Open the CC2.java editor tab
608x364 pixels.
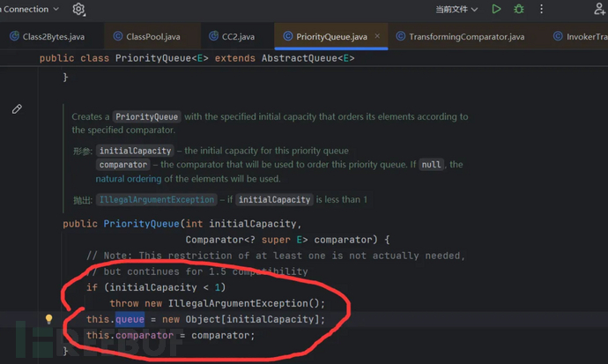232,37
